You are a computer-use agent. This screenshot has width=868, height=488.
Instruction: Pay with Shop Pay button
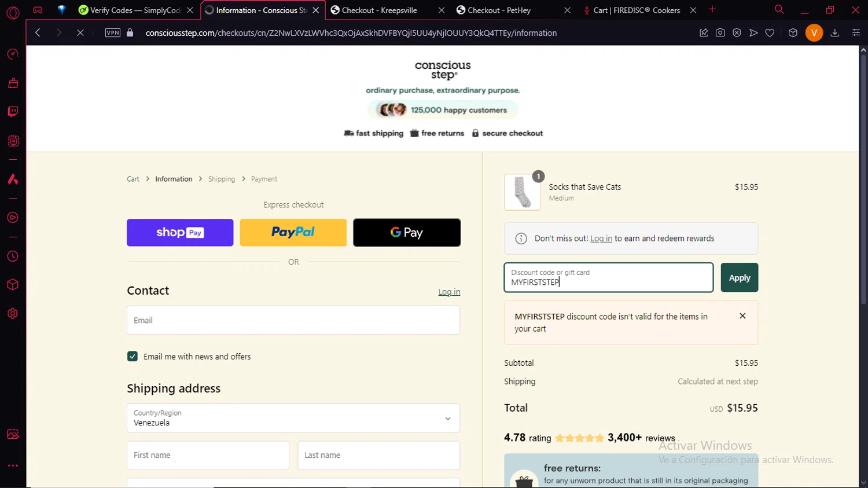point(180,233)
